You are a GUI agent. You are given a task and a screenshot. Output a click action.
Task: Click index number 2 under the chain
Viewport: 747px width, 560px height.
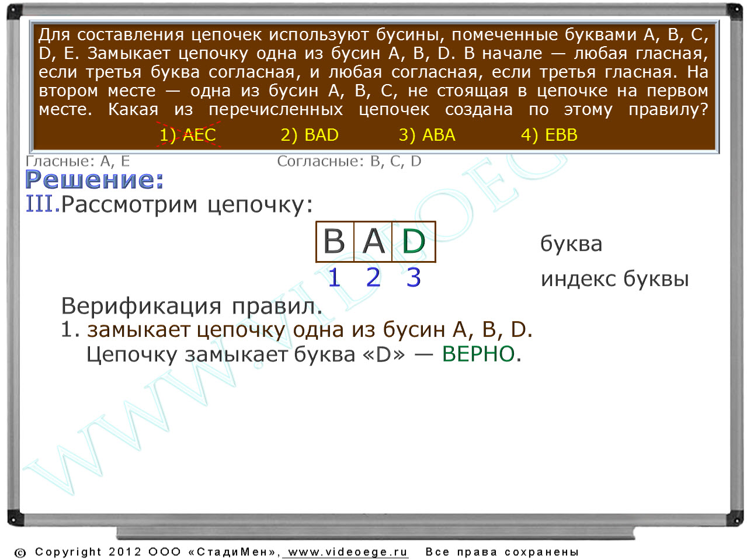coord(373,277)
